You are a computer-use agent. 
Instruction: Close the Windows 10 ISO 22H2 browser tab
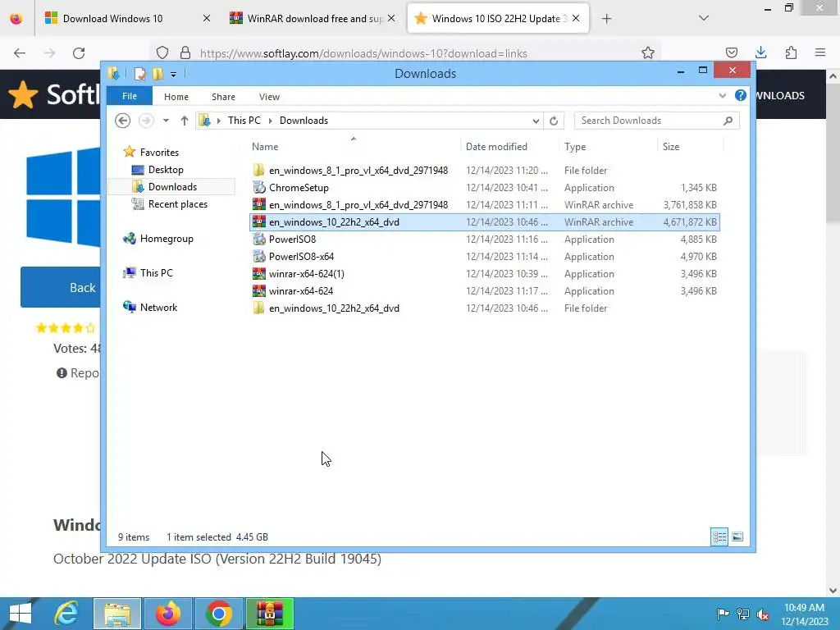(x=575, y=18)
